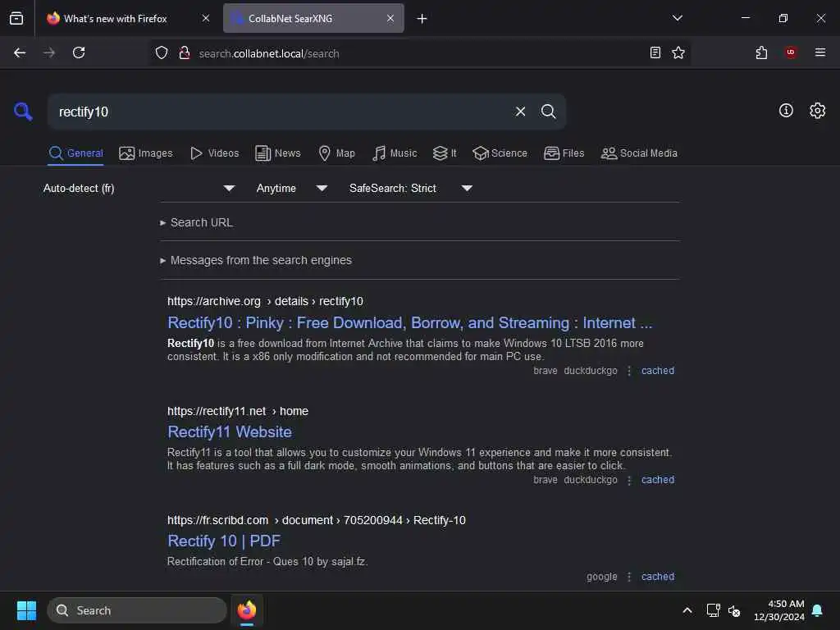Go back with browser back arrow
Viewport: 840px width, 630px height.
click(20, 52)
